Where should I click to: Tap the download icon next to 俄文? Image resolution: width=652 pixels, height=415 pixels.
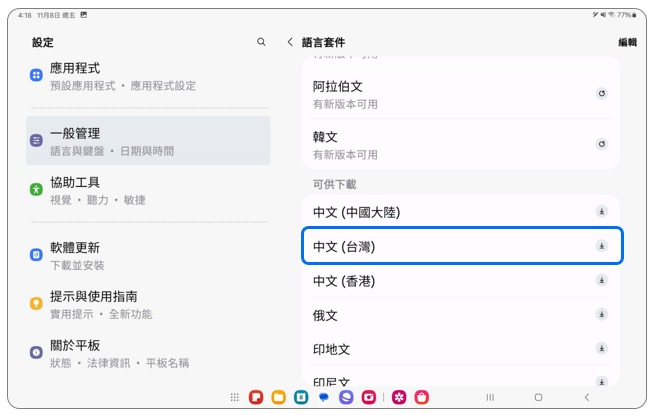tap(601, 315)
